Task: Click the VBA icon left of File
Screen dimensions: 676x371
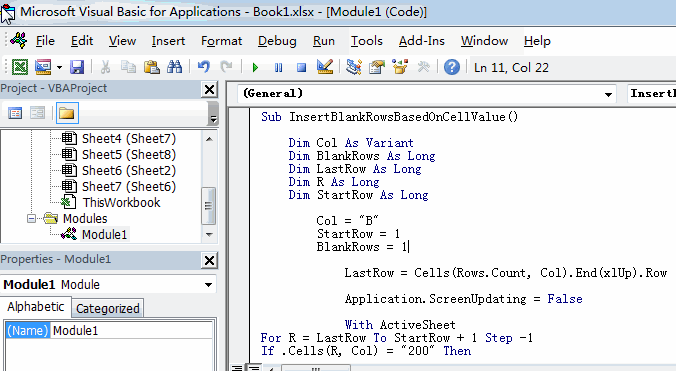Action: (x=19, y=41)
